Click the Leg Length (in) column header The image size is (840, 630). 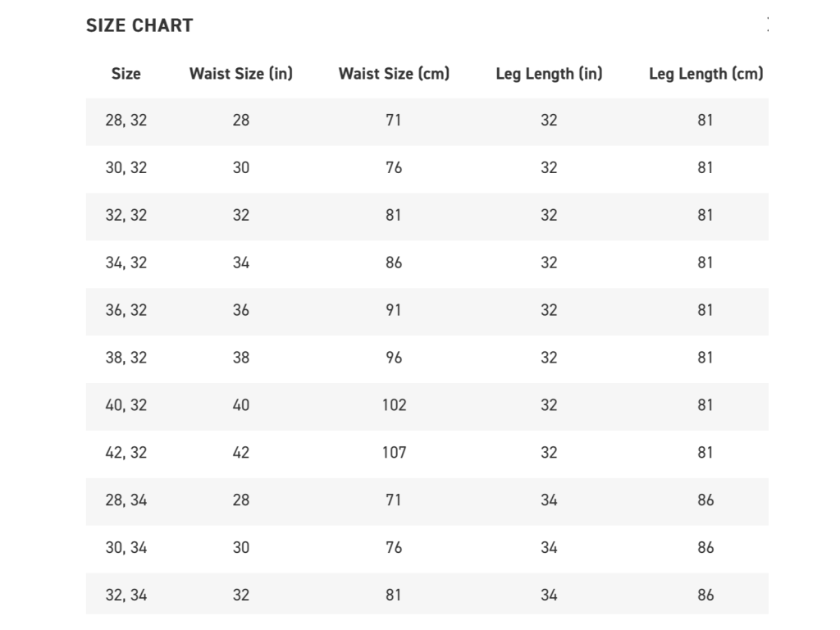[x=549, y=74]
